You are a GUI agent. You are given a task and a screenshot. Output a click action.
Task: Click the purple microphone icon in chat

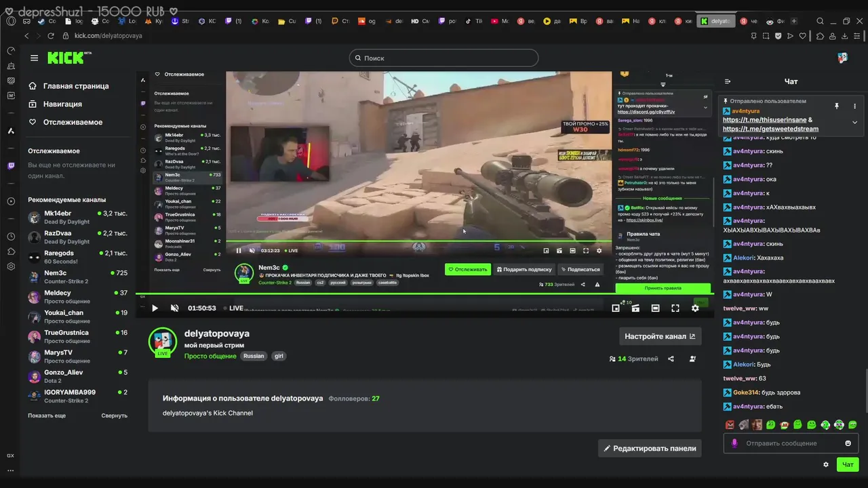pos(734,443)
